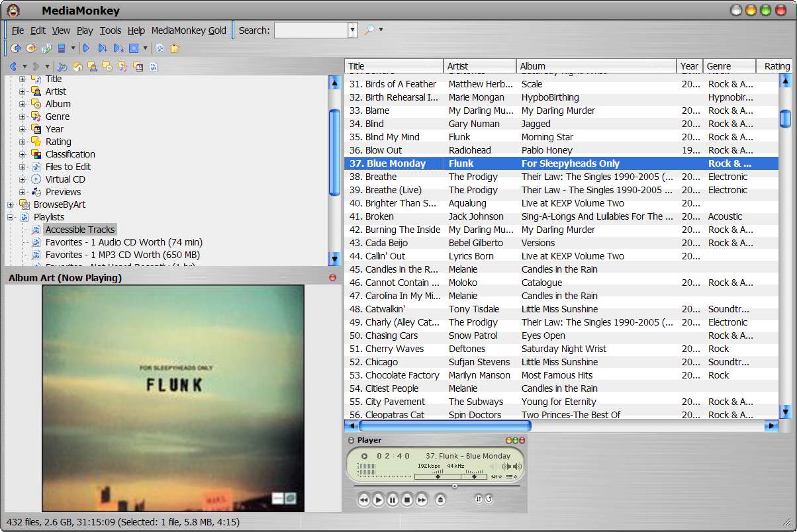797x532 pixels.
Task: Click the search magnifier icon
Action: (368, 30)
